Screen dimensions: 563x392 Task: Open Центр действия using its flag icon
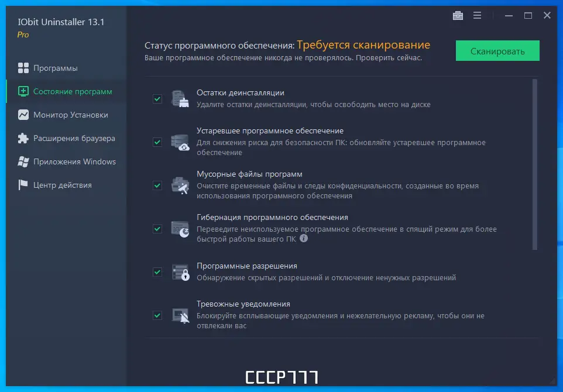[22, 185]
